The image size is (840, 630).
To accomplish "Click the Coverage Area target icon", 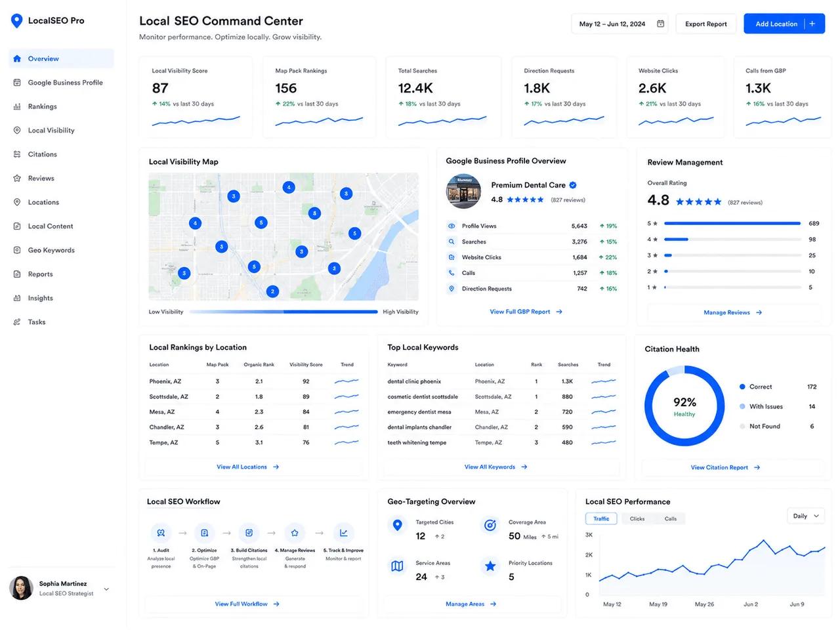I will click(x=490, y=525).
